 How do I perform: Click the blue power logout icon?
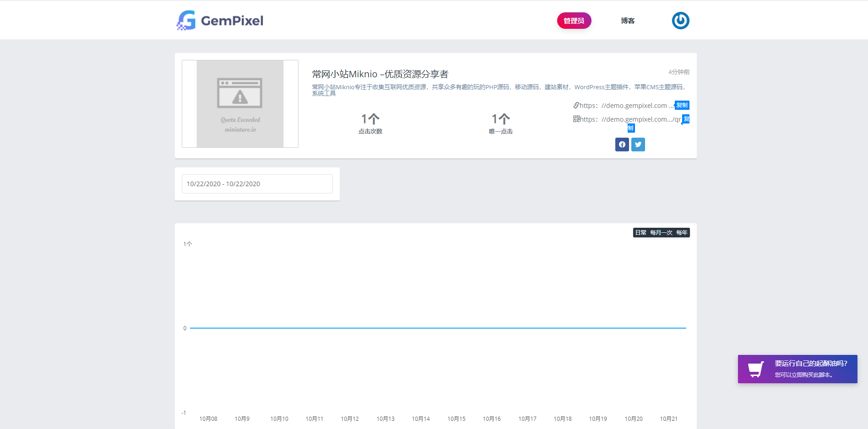(680, 21)
